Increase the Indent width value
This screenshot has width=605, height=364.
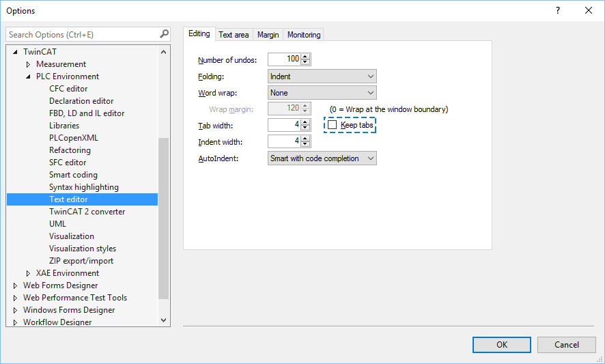305,138
